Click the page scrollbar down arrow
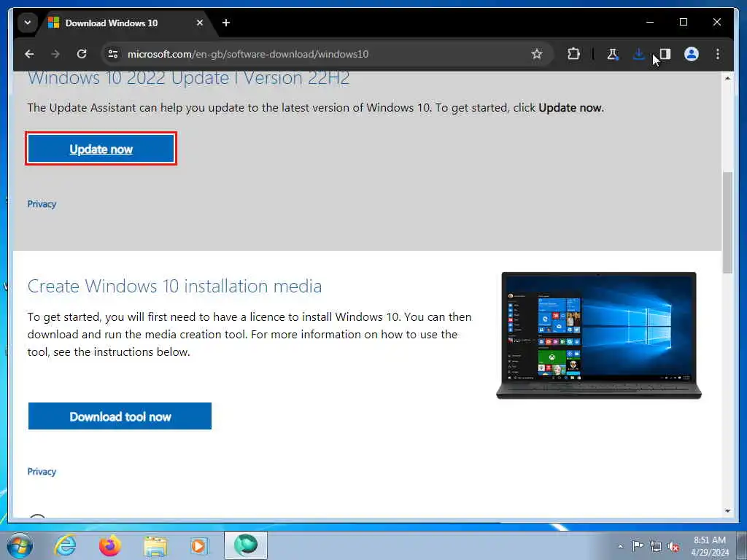The image size is (747, 560). tap(727, 511)
